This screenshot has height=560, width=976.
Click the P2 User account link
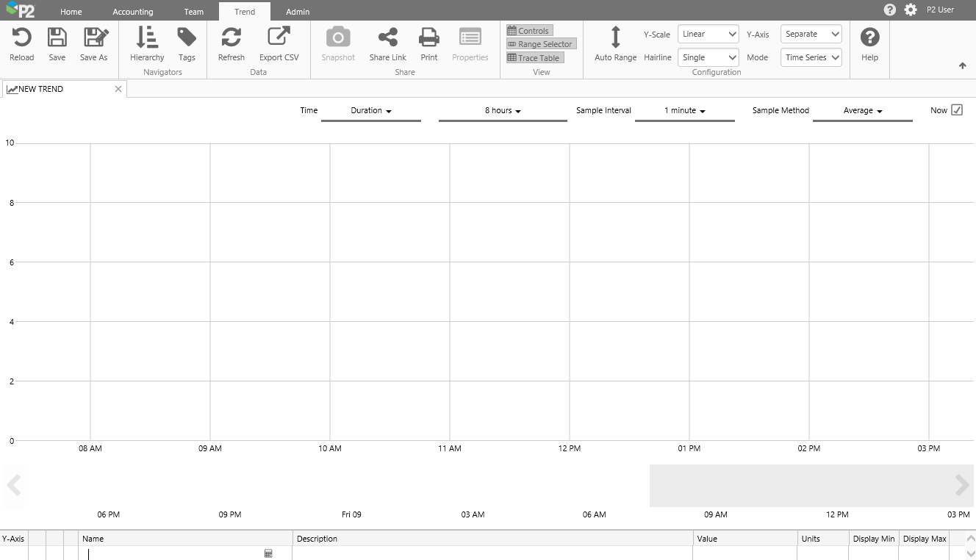tap(940, 10)
